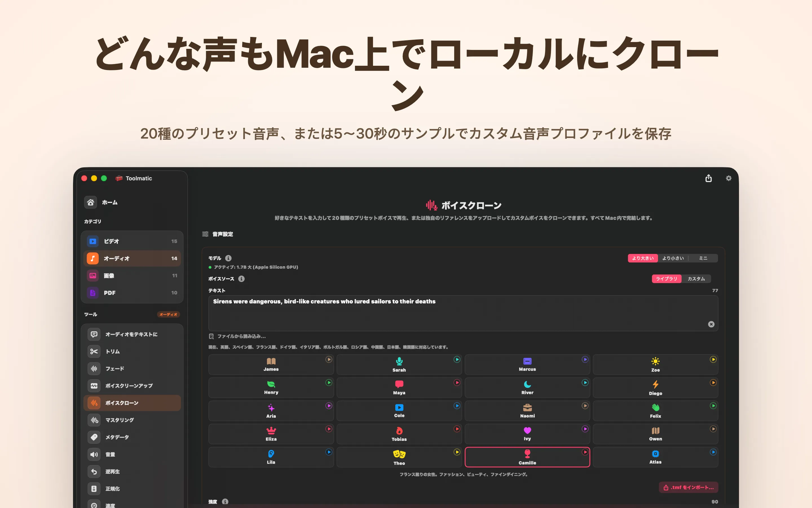This screenshot has width=812, height=508.
Task: Open the 音量 speaker tool
Action: pyautogui.click(x=132, y=454)
